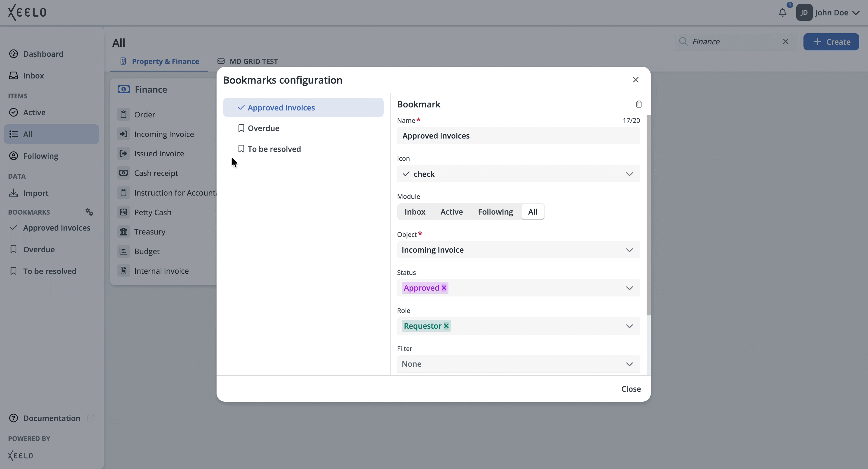The width and height of the screenshot is (868, 469).
Task: Go to Active items in the sidebar
Action: [x=51, y=112]
